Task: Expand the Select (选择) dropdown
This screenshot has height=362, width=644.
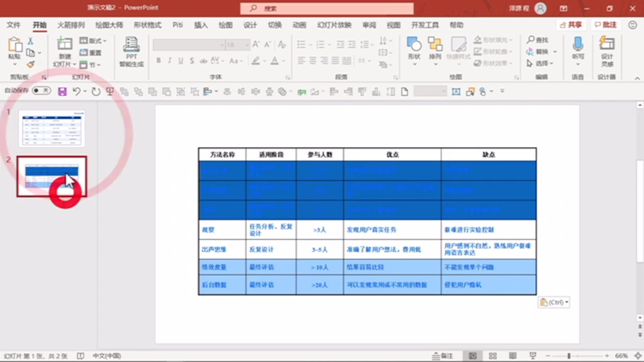Action: pyautogui.click(x=540, y=63)
